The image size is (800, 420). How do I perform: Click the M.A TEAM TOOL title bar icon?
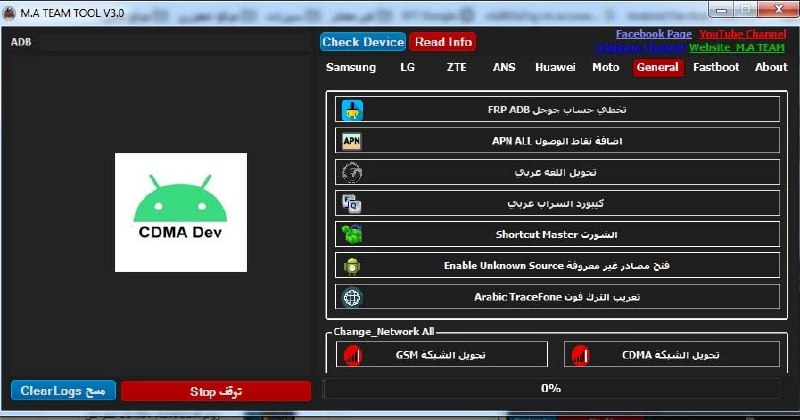9,13
